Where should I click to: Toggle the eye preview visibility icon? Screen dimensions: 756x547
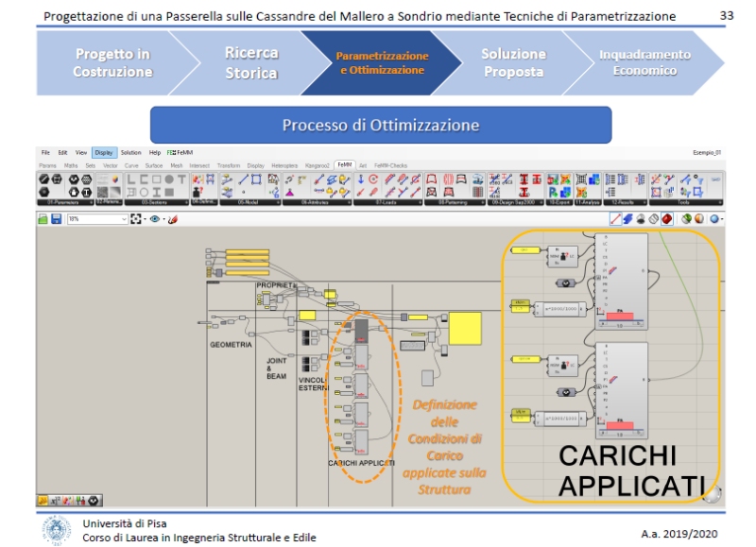(154, 219)
